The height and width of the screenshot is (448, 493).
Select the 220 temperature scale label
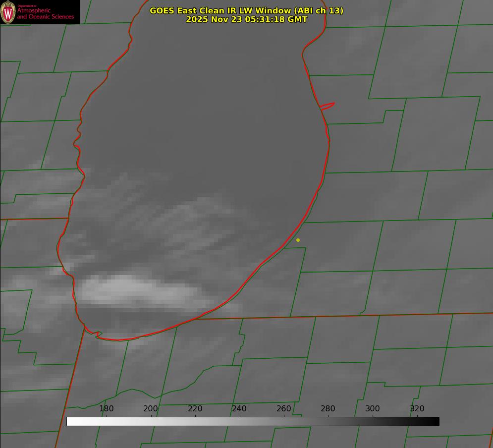(x=195, y=409)
